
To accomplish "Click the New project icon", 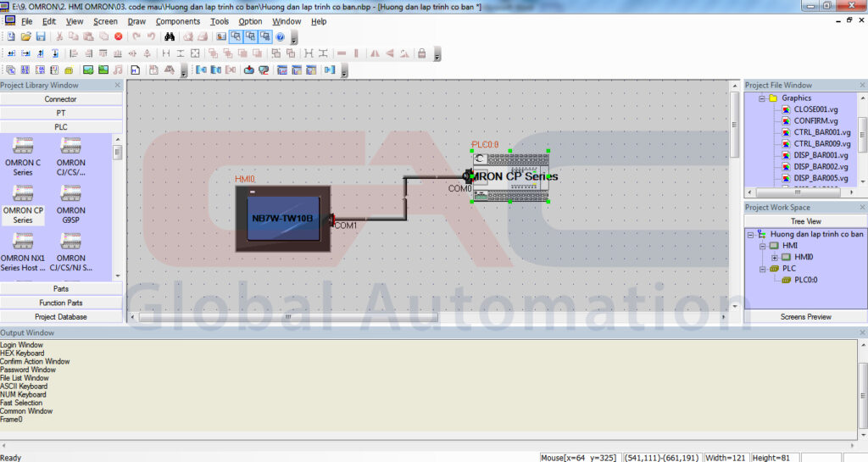I will (x=11, y=36).
